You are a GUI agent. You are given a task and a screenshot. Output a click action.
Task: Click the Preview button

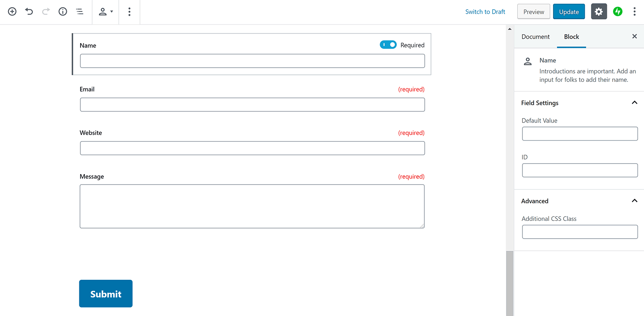[x=534, y=12]
